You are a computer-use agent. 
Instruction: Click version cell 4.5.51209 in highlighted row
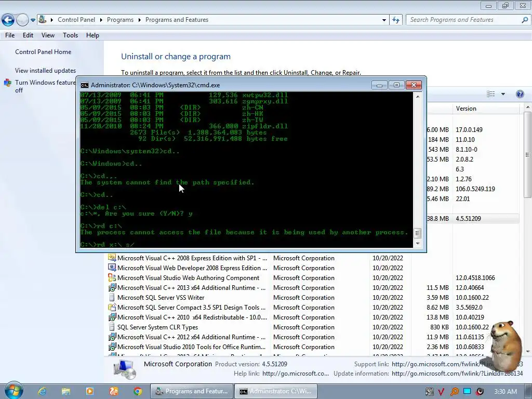(x=468, y=219)
